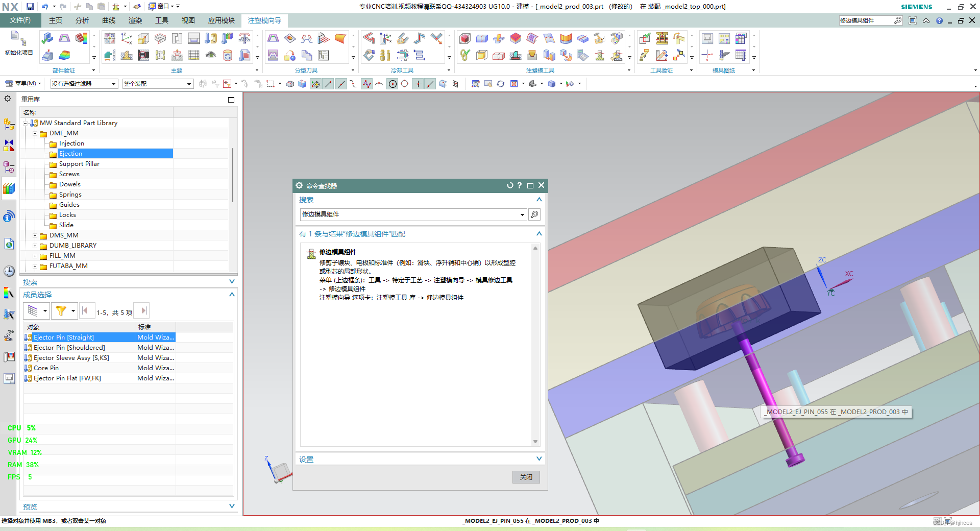Expand the FUTABA_MM folder node

tap(35, 266)
